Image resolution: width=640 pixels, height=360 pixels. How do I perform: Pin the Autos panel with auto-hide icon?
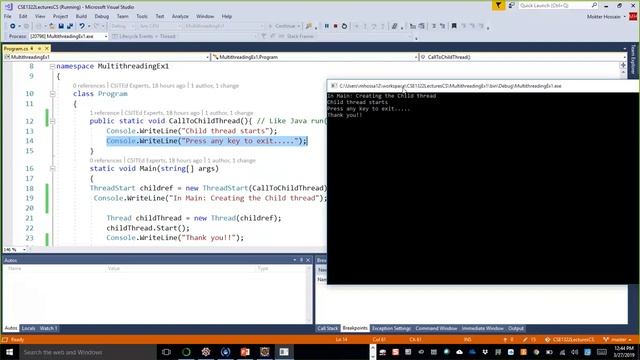[302, 260]
